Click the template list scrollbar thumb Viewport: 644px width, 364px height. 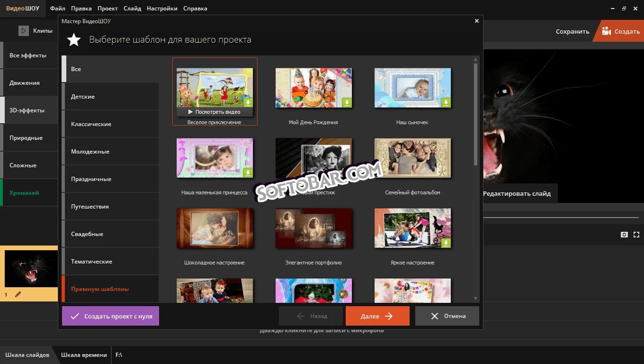[x=475, y=114]
